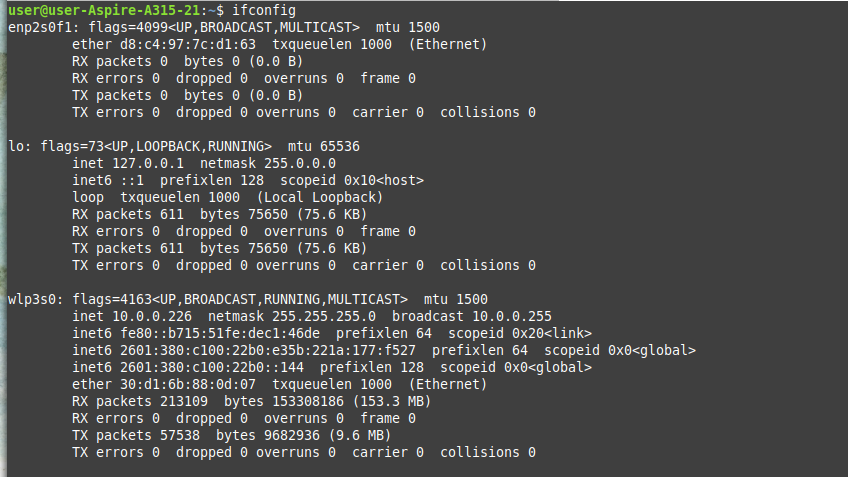Click the 153.3 MB received bytes text
This screenshot has width=848, height=477.
pos(392,401)
